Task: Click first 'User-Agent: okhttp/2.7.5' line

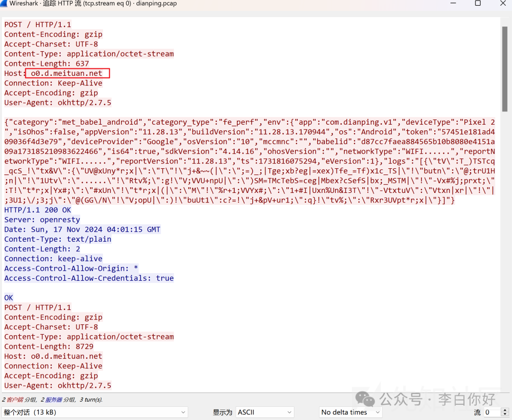Action: pos(57,102)
